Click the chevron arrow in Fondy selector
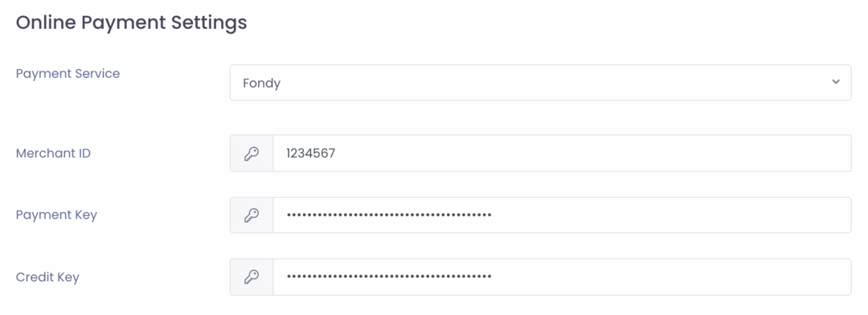Screen dimensions: 868x315 click(835, 82)
